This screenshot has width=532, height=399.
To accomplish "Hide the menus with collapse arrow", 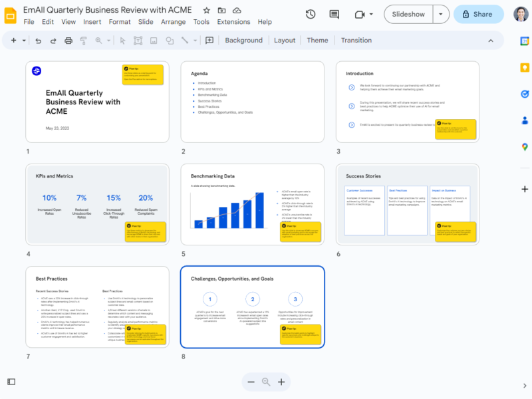I will [491, 41].
